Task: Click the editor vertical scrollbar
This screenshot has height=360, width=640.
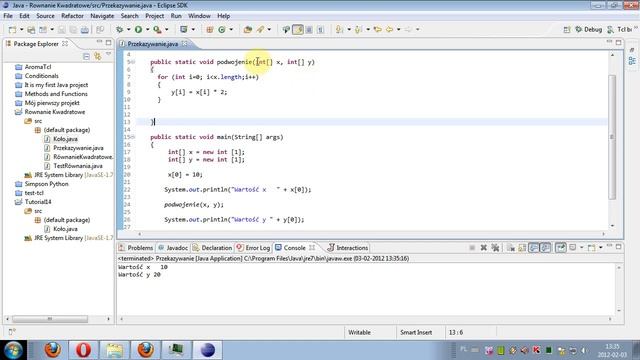Action: 612,138
